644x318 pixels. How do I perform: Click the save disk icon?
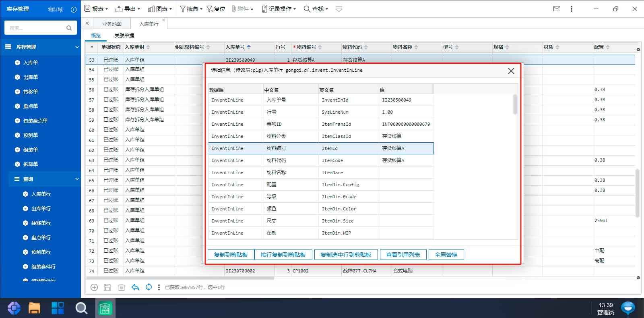[x=107, y=287]
